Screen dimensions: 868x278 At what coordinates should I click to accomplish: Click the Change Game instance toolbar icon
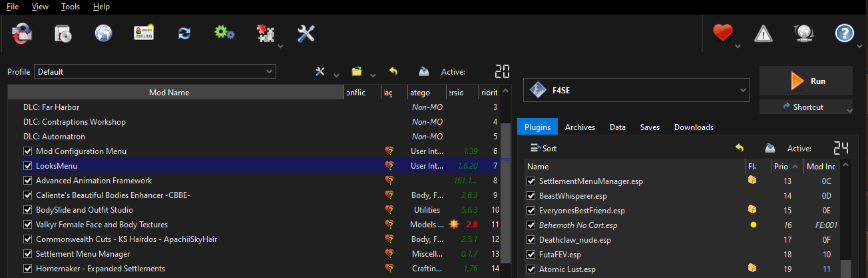tap(22, 33)
